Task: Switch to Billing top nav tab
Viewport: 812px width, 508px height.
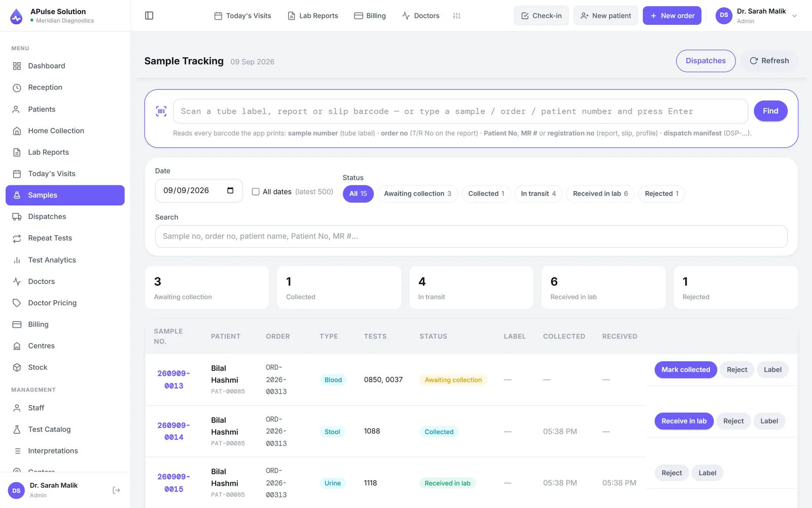Action: click(x=370, y=16)
